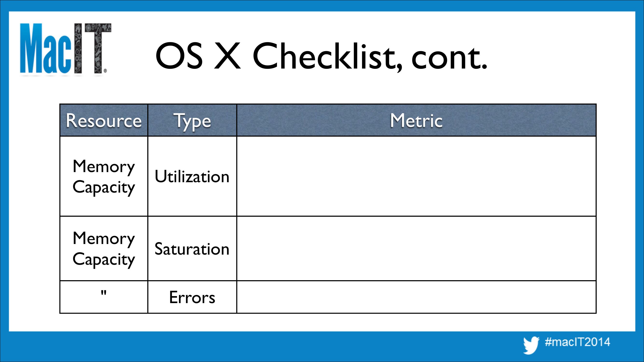Click the Twitter bird icon
The height and width of the screenshot is (362, 644).
coord(531,345)
